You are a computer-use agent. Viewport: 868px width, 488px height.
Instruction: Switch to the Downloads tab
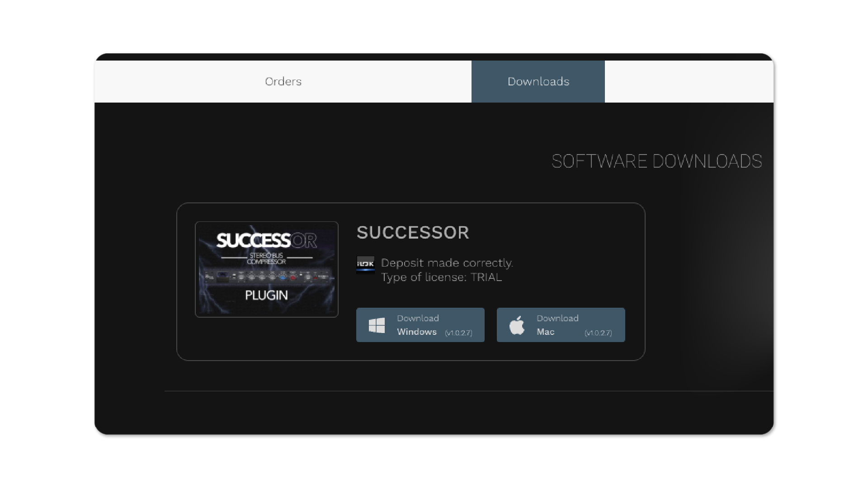(538, 81)
